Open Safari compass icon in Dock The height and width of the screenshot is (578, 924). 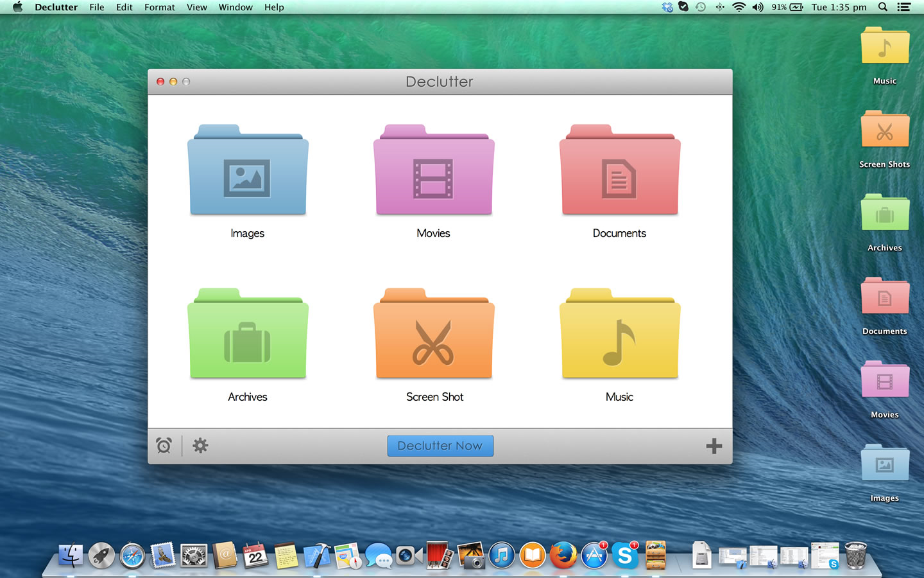point(132,556)
